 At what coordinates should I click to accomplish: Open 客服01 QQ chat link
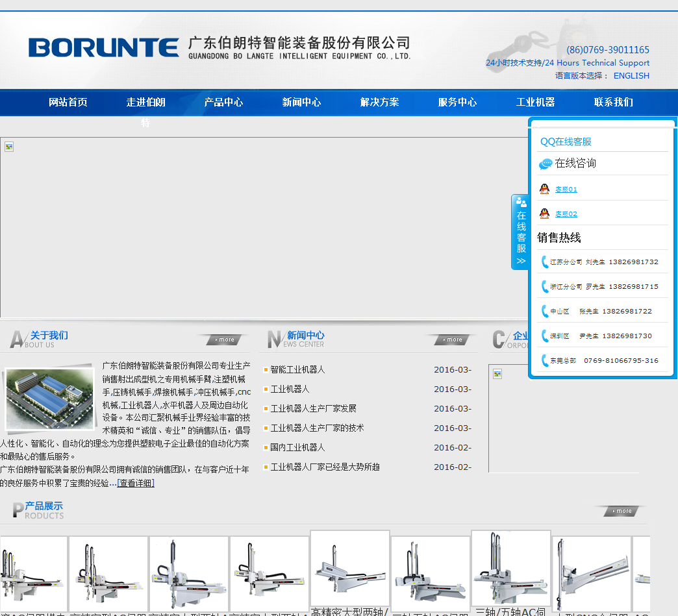pyautogui.click(x=566, y=190)
